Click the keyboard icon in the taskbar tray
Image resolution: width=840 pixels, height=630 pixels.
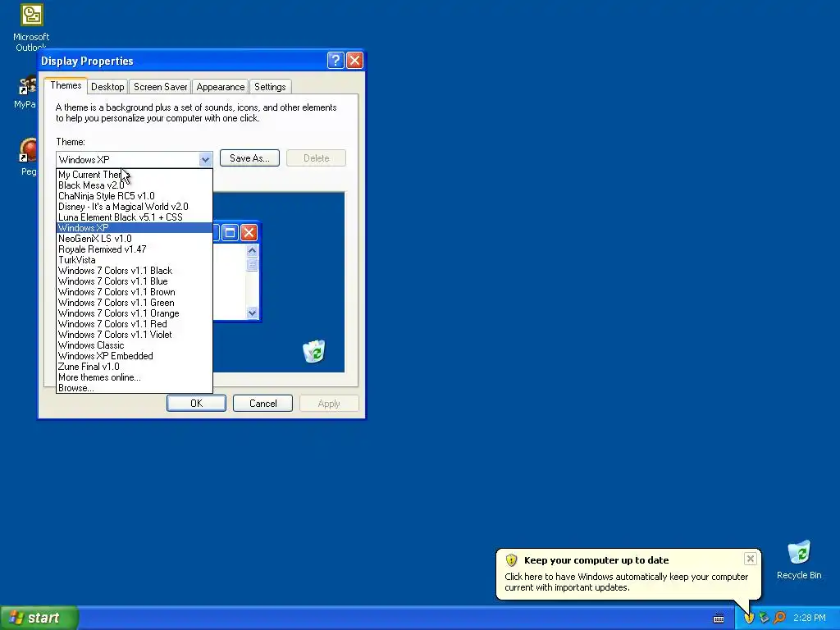coord(719,619)
